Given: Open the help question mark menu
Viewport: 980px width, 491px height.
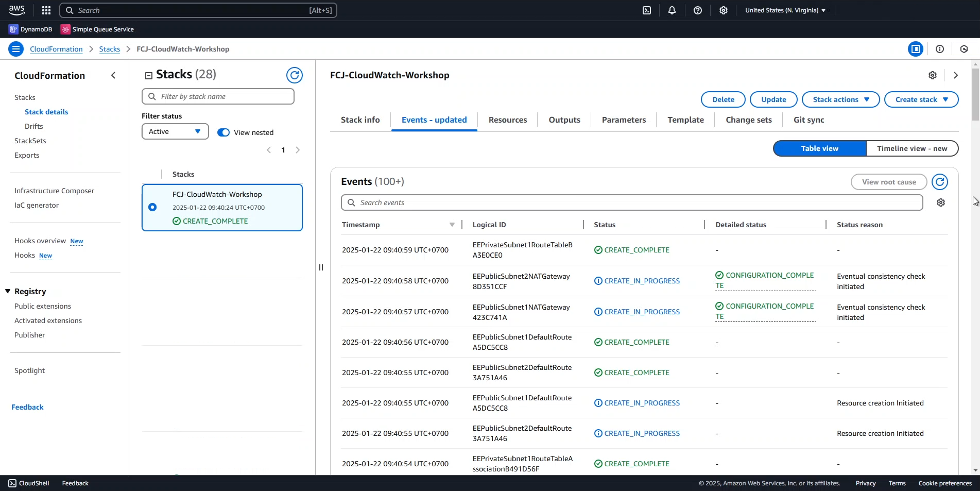Looking at the screenshot, I should coord(698,10).
